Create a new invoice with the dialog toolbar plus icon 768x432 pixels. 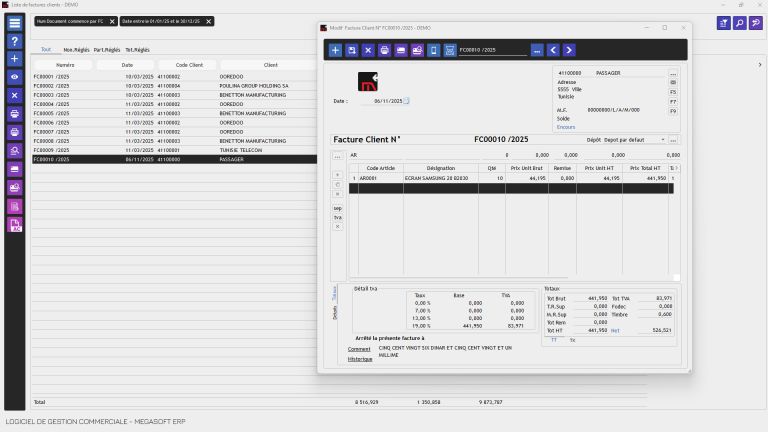pos(335,50)
